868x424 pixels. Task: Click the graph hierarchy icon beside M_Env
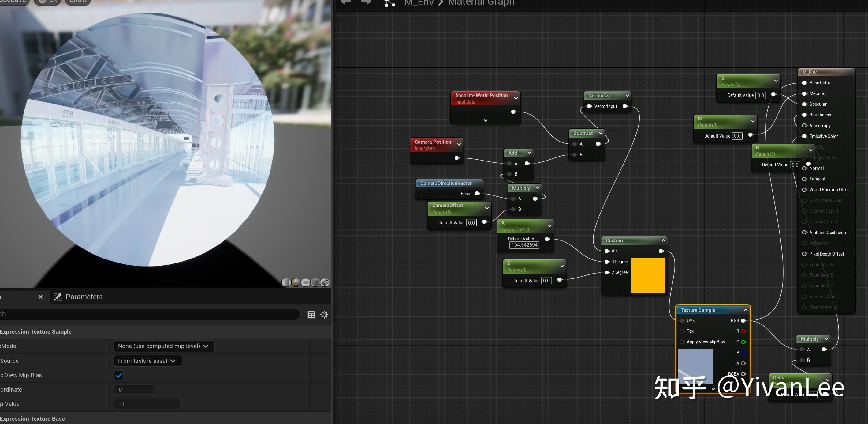390,3
